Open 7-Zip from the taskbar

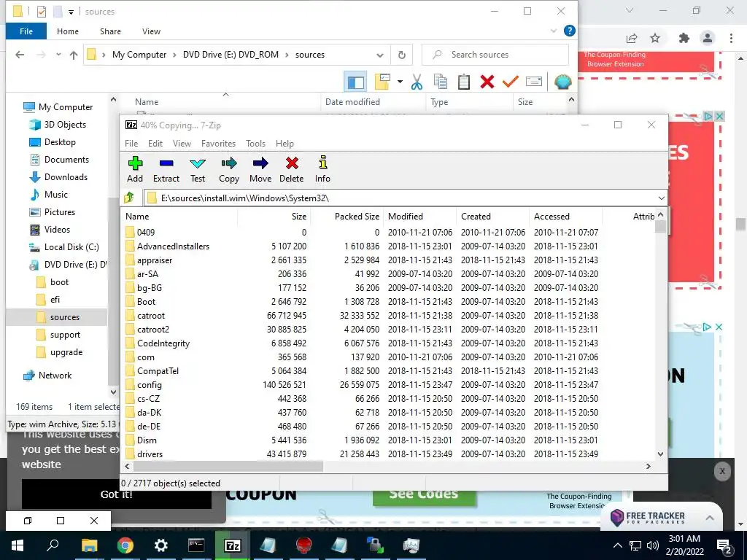click(232, 545)
